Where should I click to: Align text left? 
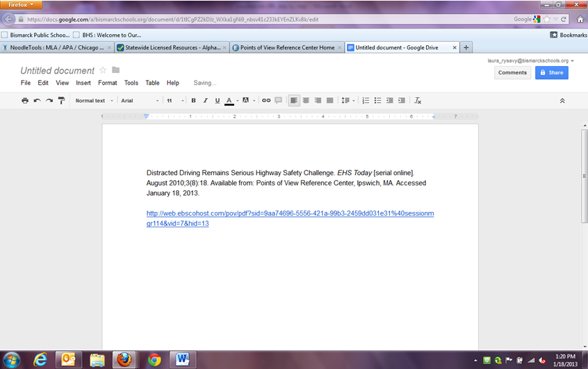(294, 101)
